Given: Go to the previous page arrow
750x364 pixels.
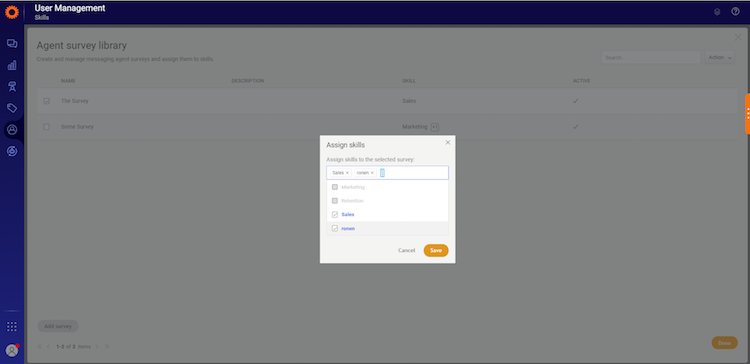Looking at the screenshot, I should [x=48, y=346].
